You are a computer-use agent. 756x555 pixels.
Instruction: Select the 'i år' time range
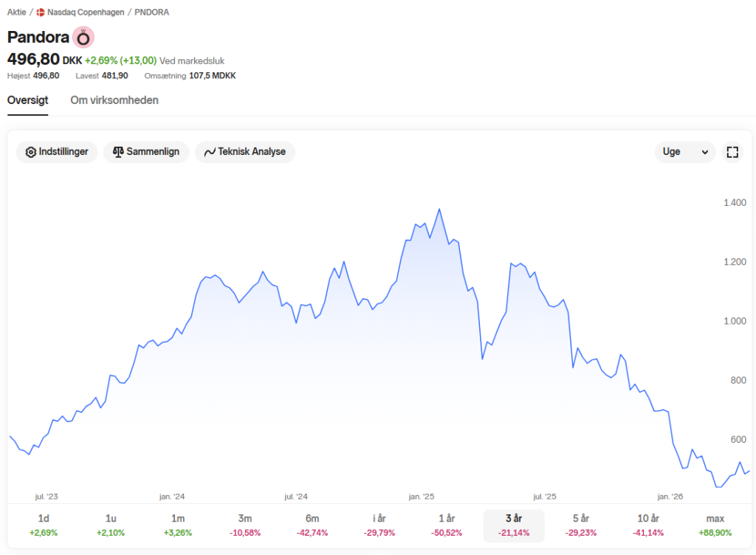click(379, 525)
